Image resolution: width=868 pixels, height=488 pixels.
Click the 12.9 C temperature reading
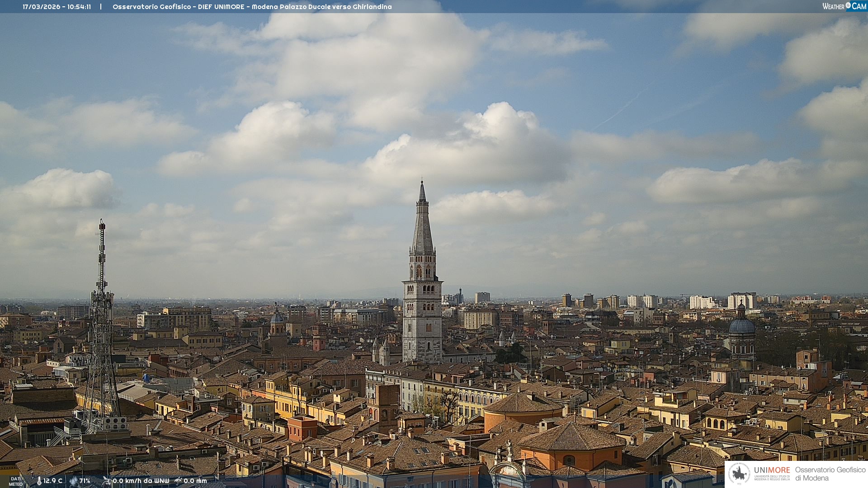point(53,481)
